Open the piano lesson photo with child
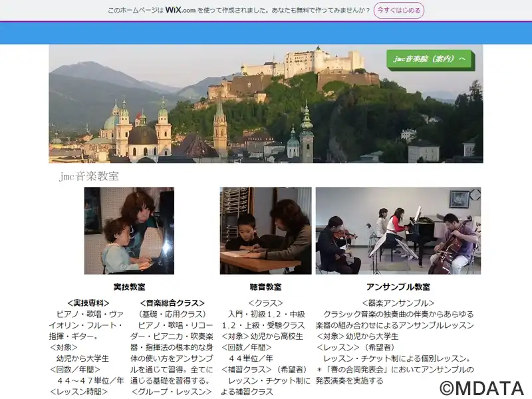 point(129,231)
